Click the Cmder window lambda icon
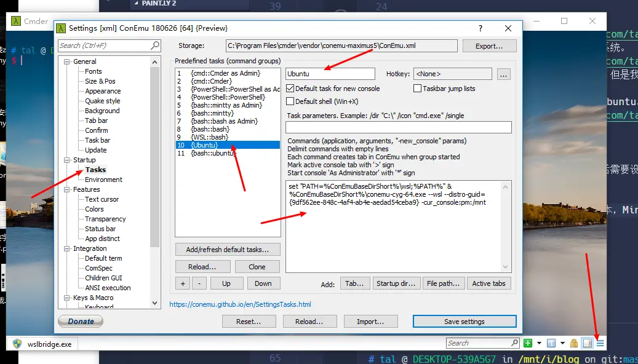The height and width of the screenshot is (364, 638). click(15, 21)
